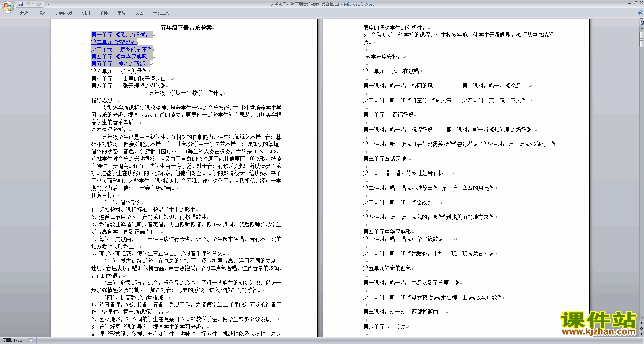Screen dimensions: 644x344
Task: Click the vertical scrollbar thumb
Action: [x=642, y=40]
